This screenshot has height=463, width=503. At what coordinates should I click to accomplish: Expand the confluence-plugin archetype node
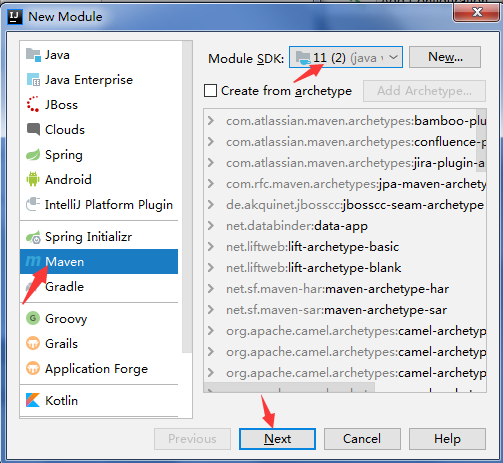(210, 142)
